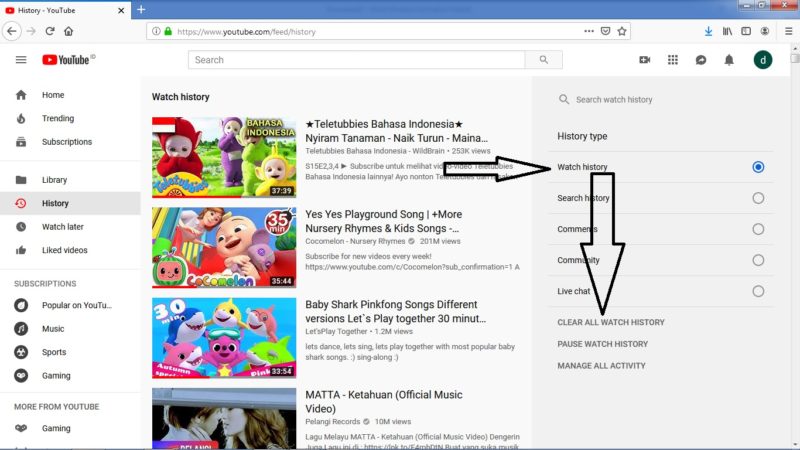The height and width of the screenshot is (450, 800).
Task: Open the create video camera icon
Action: [644, 60]
